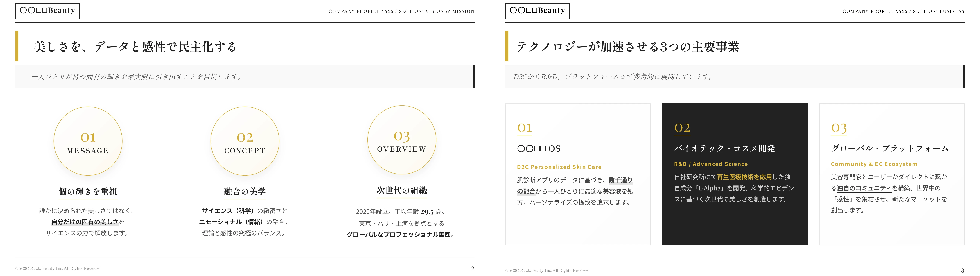Click underlined text "独自のコミュニティ"
The width and height of the screenshot is (980, 276).
[864, 188]
